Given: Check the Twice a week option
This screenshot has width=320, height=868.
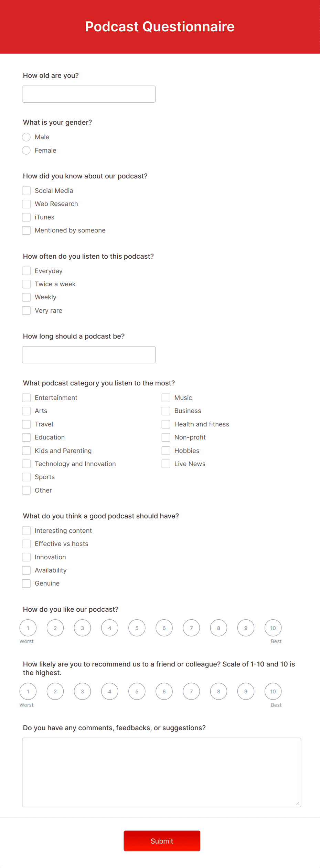Looking at the screenshot, I should tap(26, 284).
